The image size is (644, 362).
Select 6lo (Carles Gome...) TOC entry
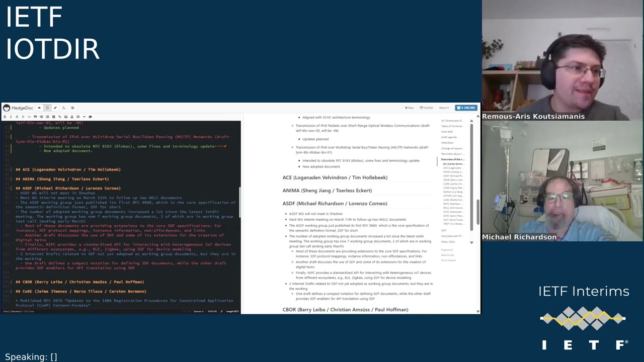[x=453, y=164]
